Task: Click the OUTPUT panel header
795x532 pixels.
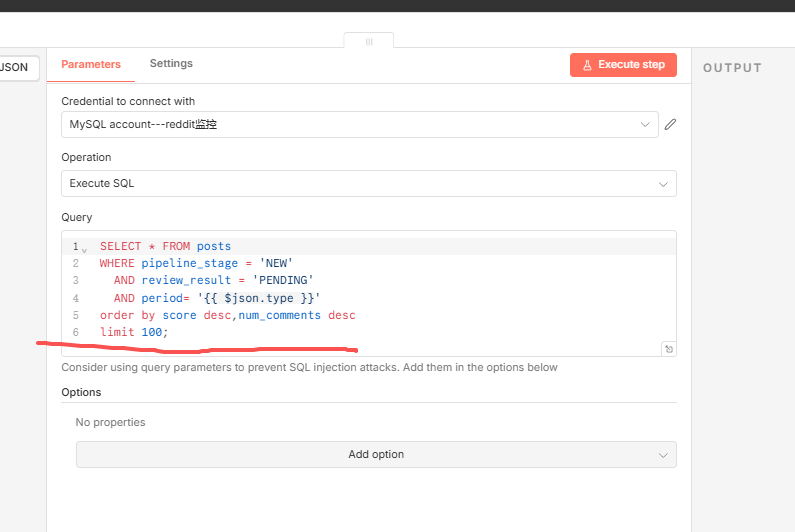Action: [732, 68]
